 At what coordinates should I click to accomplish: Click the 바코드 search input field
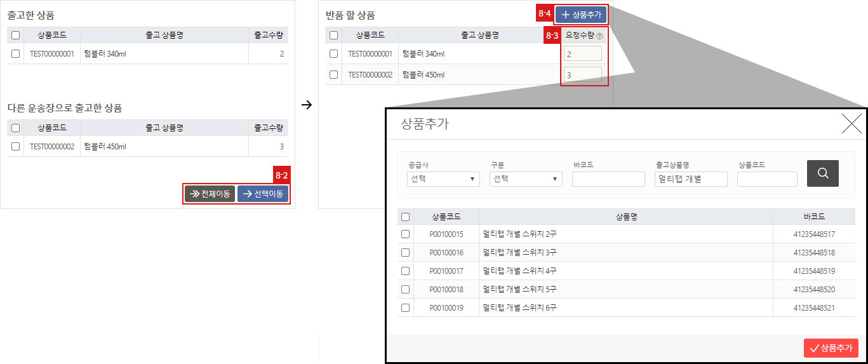point(608,179)
